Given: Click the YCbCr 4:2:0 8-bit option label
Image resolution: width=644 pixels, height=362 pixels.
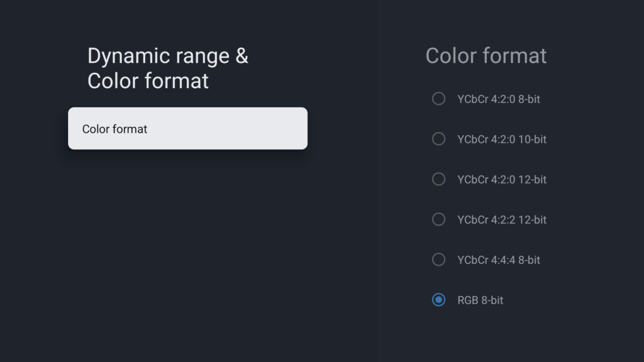Looking at the screenshot, I should (496, 99).
